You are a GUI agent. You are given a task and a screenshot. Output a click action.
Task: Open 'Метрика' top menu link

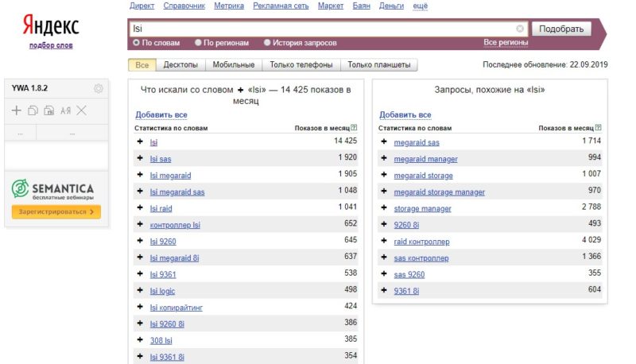pos(229,6)
